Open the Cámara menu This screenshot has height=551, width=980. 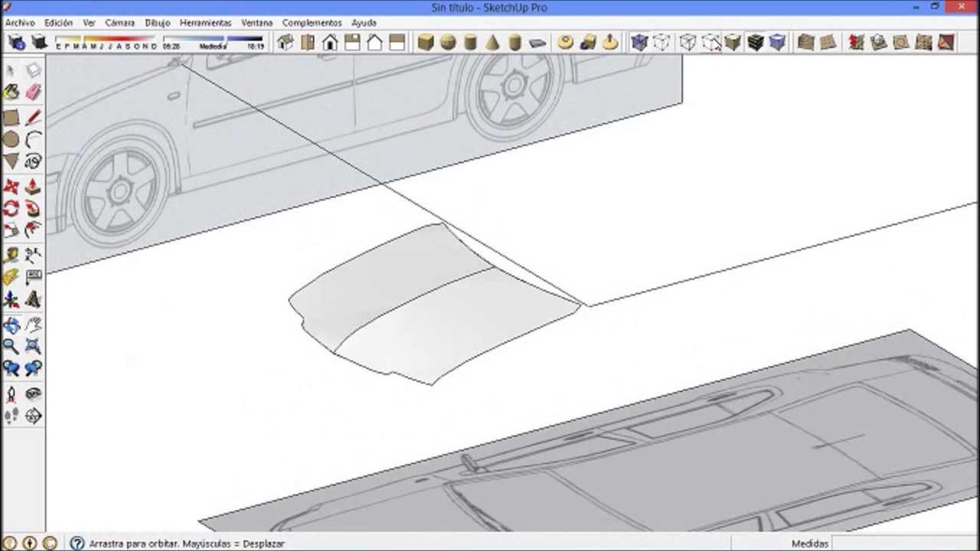click(119, 23)
